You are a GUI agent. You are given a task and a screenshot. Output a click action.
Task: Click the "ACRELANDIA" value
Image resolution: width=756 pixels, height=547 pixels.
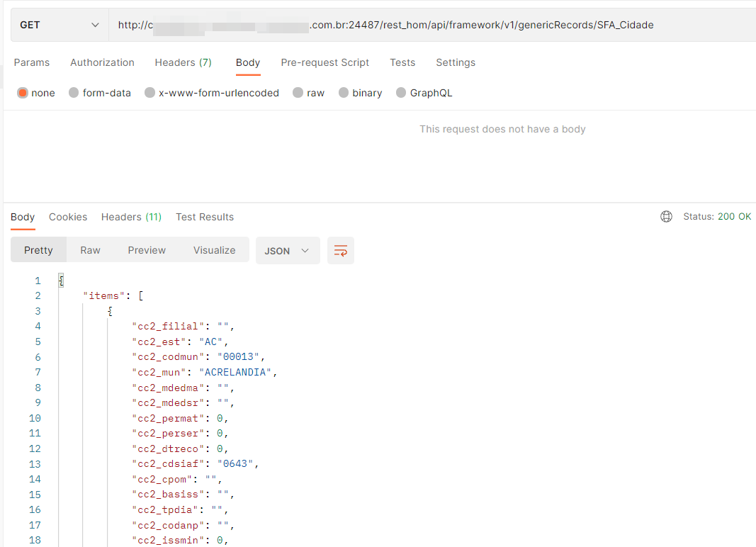pos(235,373)
